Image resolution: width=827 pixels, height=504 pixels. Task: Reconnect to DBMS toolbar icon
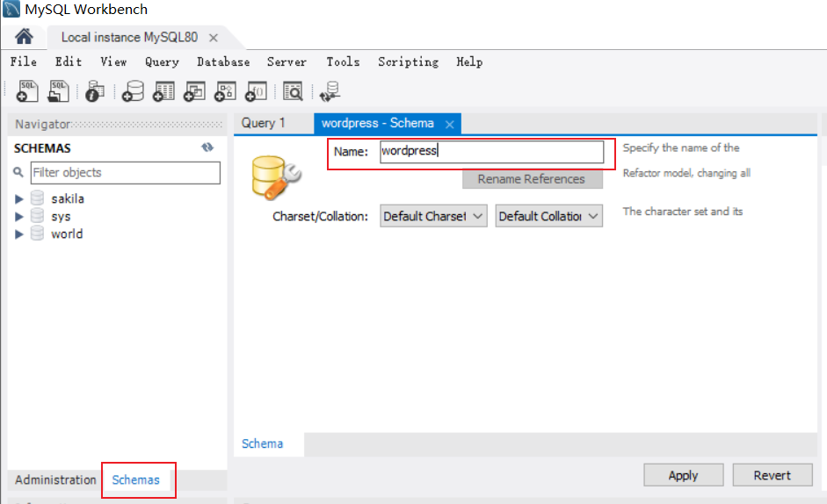click(330, 91)
